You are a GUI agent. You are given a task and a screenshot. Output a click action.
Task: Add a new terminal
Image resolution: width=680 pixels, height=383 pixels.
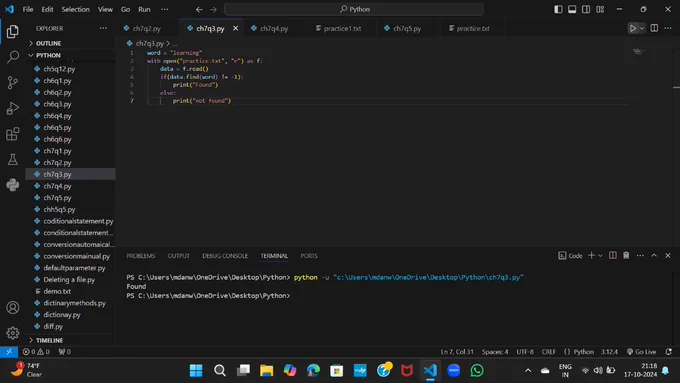click(x=591, y=255)
